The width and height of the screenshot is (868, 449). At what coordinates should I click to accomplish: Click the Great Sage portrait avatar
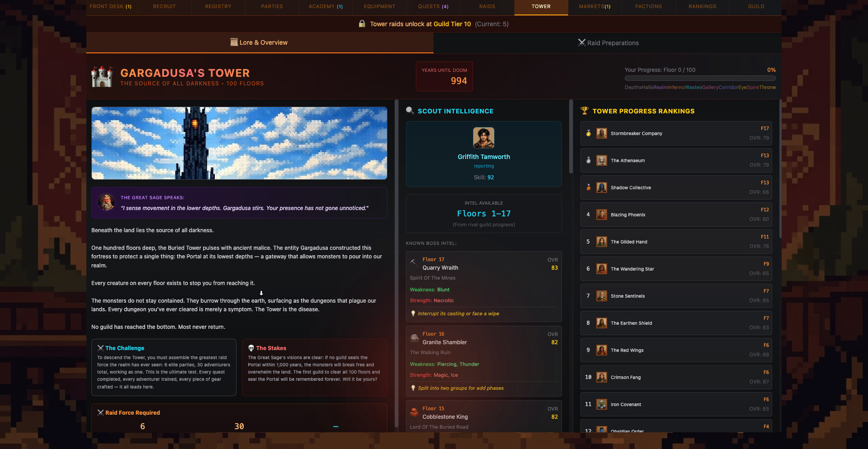coord(106,202)
